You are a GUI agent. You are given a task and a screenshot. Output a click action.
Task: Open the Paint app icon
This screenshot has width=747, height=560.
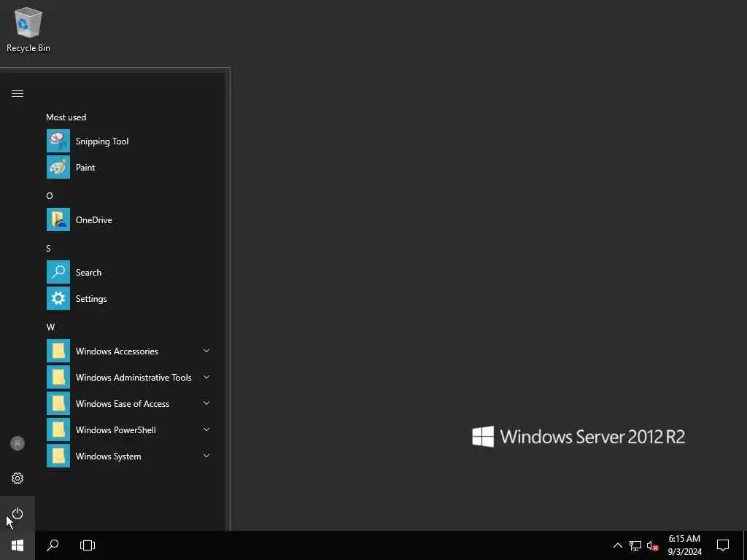coord(58,167)
